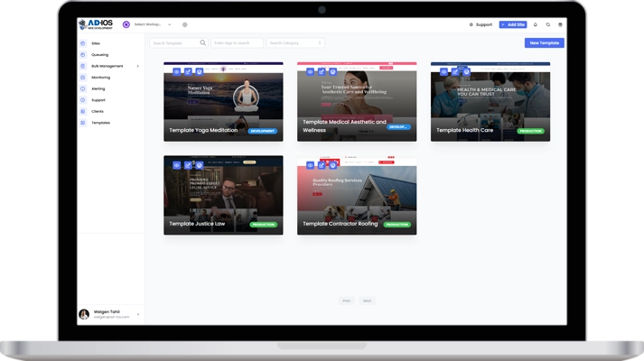Open Support in the left sidebar
This screenshot has height=361, width=644.
coord(98,100)
